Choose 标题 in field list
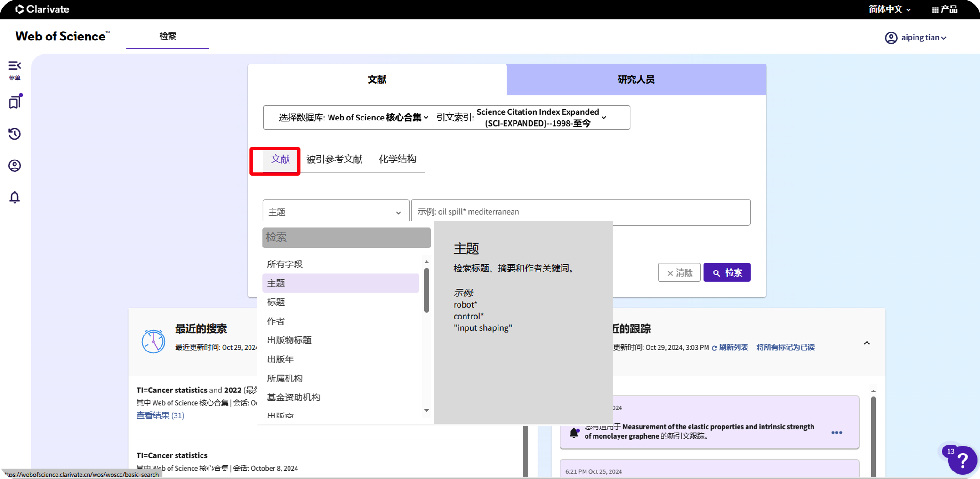 click(x=341, y=302)
